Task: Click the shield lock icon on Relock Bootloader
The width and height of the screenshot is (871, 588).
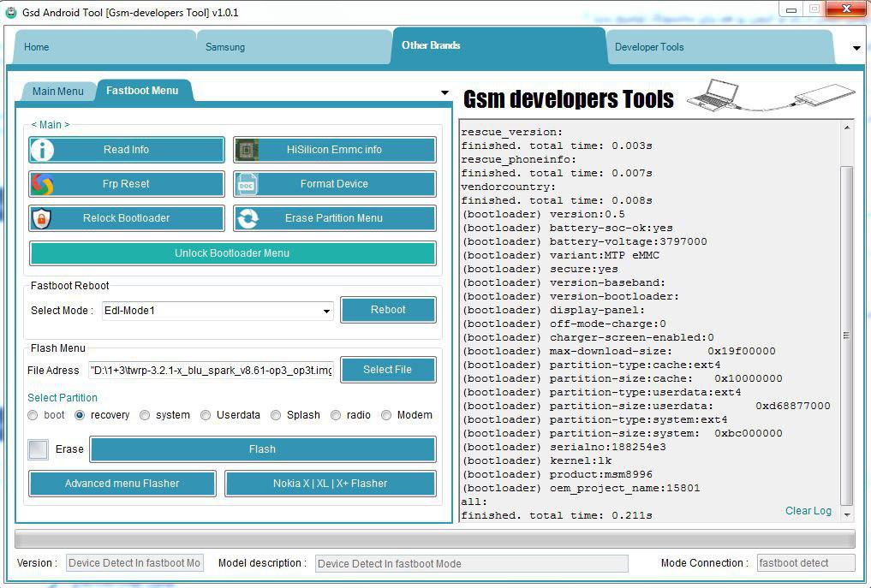Action: click(42, 219)
